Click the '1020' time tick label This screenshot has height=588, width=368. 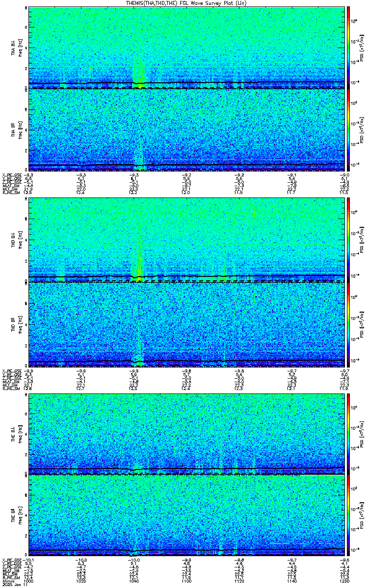point(81,581)
